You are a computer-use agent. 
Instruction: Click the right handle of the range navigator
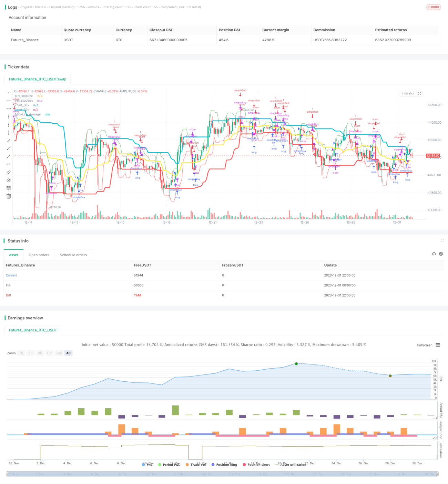(438, 474)
